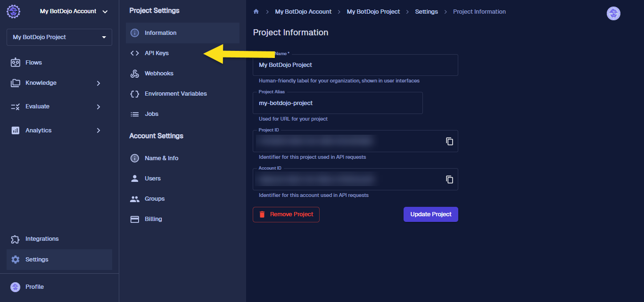Copy the Account ID
The height and width of the screenshot is (302, 644).
450,180
